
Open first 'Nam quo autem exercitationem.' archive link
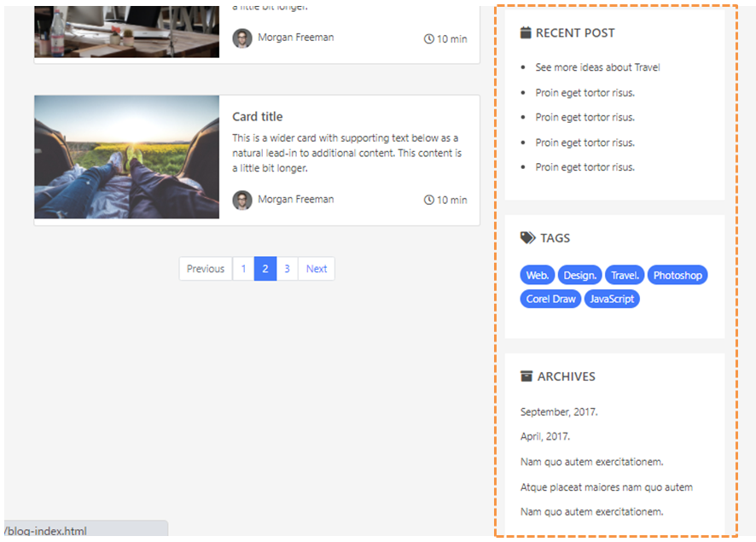(x=591, y=462)
